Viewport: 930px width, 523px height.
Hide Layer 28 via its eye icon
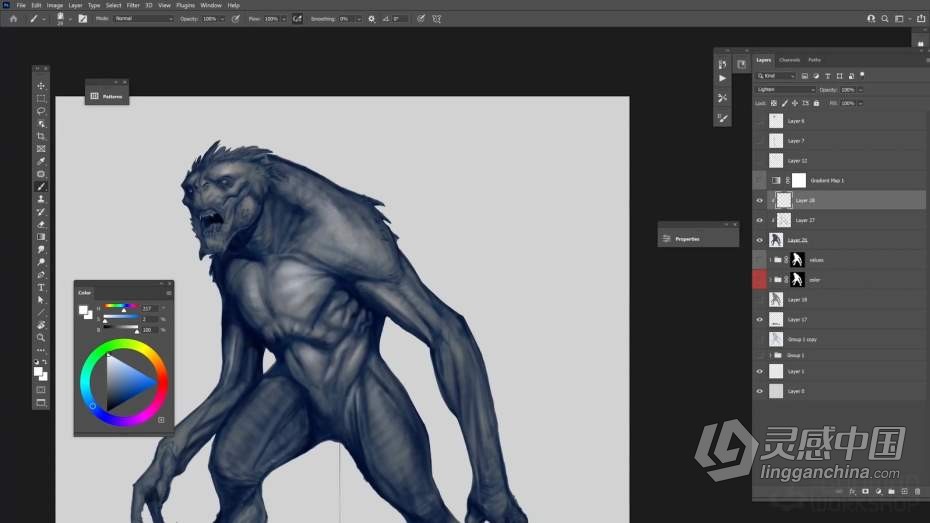point(759,200)
